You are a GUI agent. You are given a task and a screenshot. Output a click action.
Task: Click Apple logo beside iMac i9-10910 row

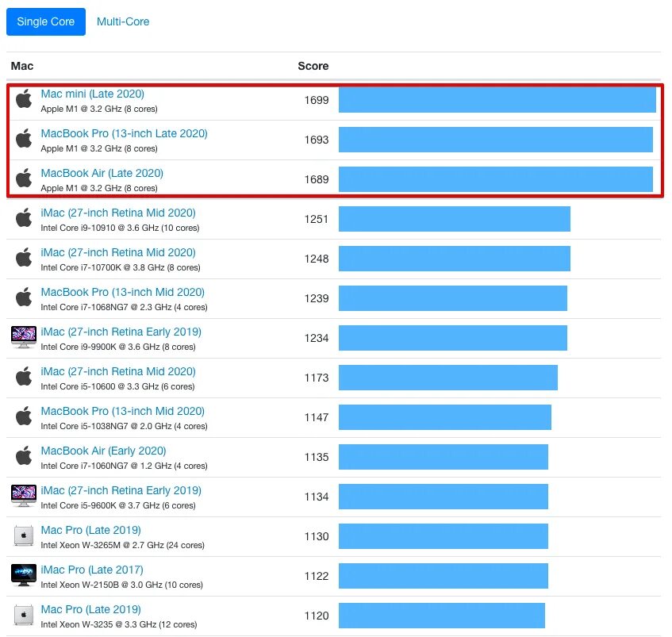coord(24,217)
